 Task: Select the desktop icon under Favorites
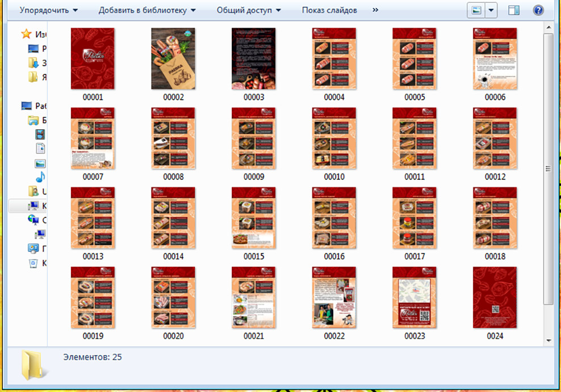coord(34,48)
